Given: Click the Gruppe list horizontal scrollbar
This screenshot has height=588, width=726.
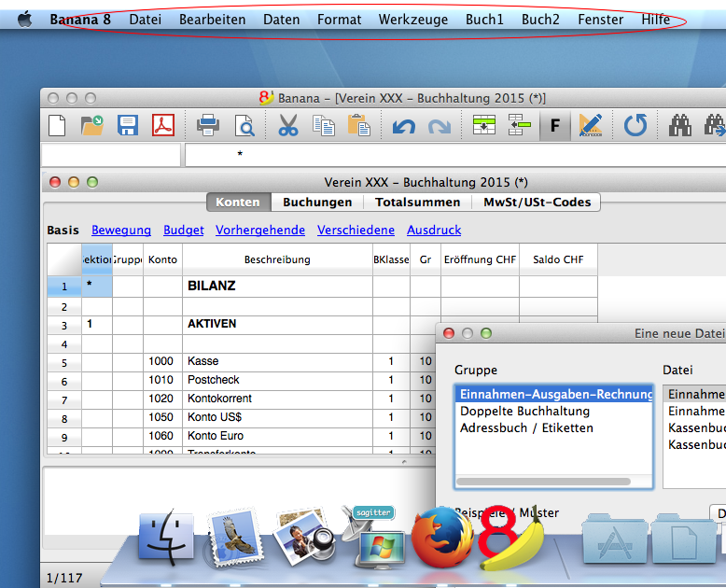Looking at the screenshot, I should (544, 482).
